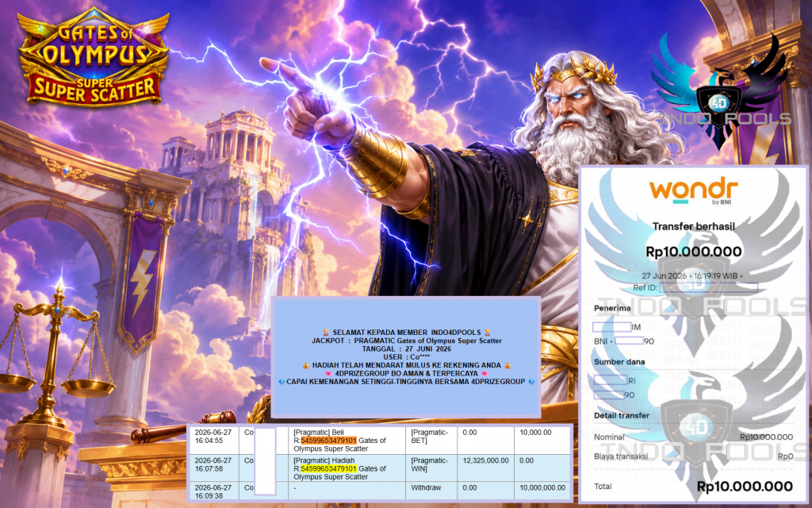812x508 pixels.
Task: Select the 10,000,000.00 withdraw amount cell
Action: (x=542, y=491)
